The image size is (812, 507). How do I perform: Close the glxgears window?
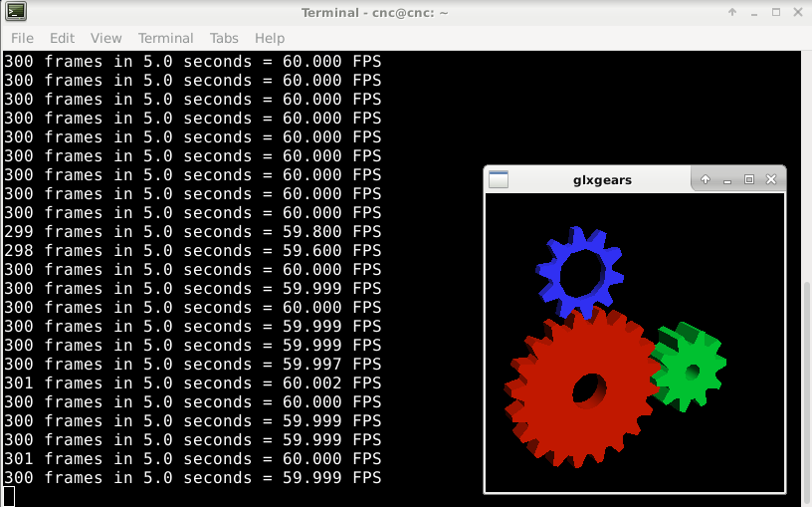[771, 179]
